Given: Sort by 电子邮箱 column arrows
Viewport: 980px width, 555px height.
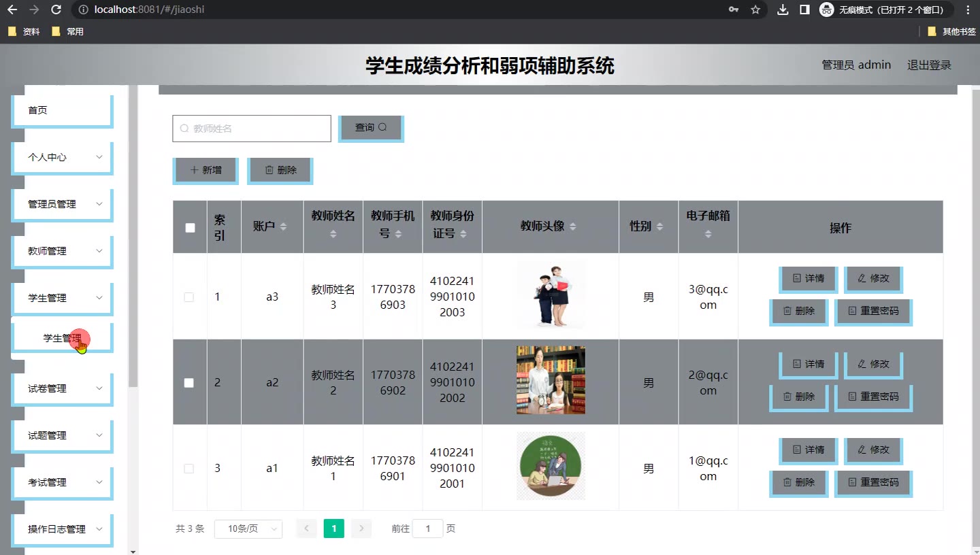Looking at the screenshot, I should point(708,234).
